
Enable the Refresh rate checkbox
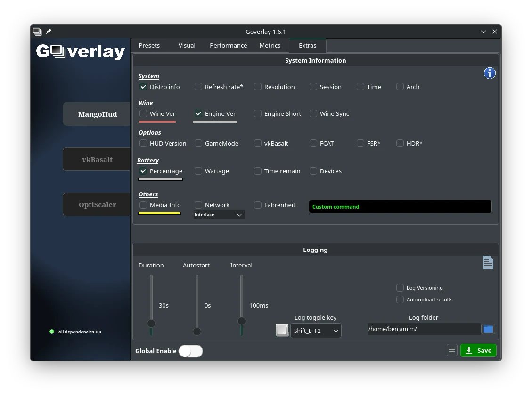[198, 87]
